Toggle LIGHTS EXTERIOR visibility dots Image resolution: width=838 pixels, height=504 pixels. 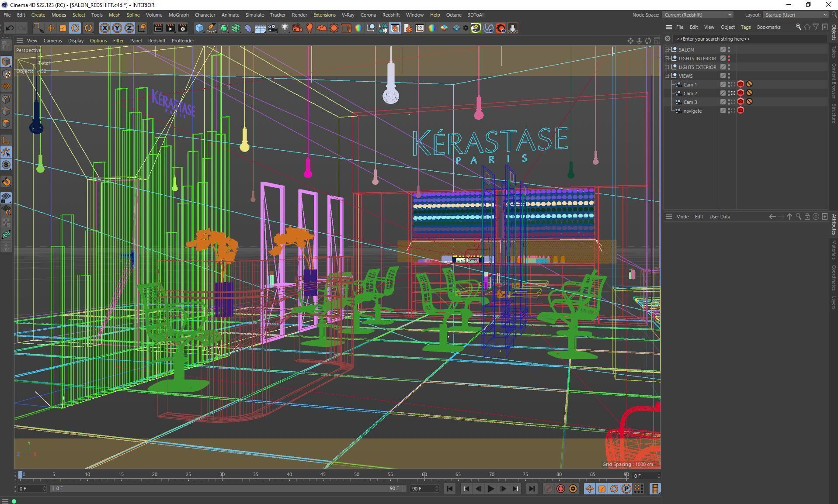(729, 67)
